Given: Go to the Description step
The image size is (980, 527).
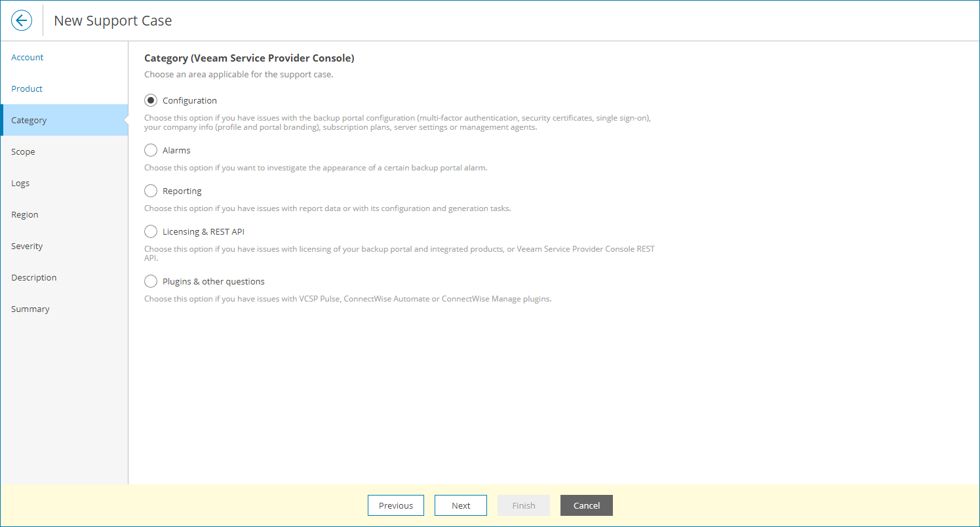Looking at the screenshot, I should pos(64,277).
